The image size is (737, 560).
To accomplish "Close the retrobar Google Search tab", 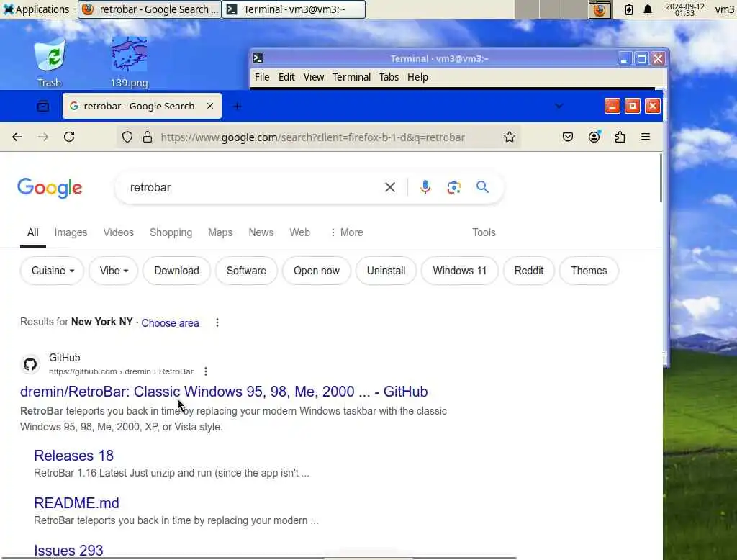I will (210, 106).
